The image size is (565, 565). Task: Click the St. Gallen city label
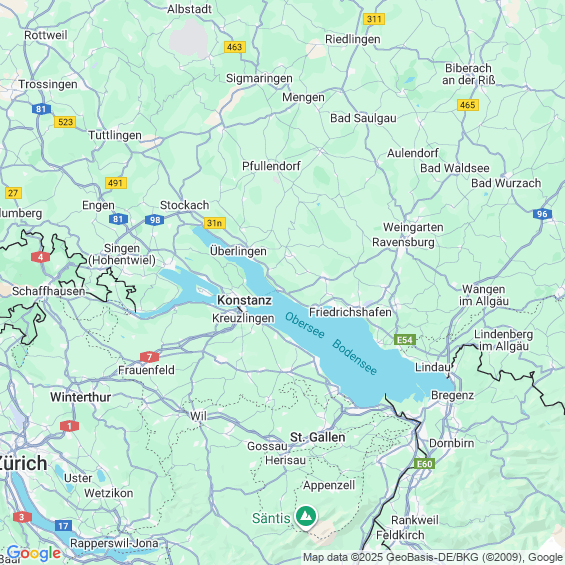click(x=317, y=437)
